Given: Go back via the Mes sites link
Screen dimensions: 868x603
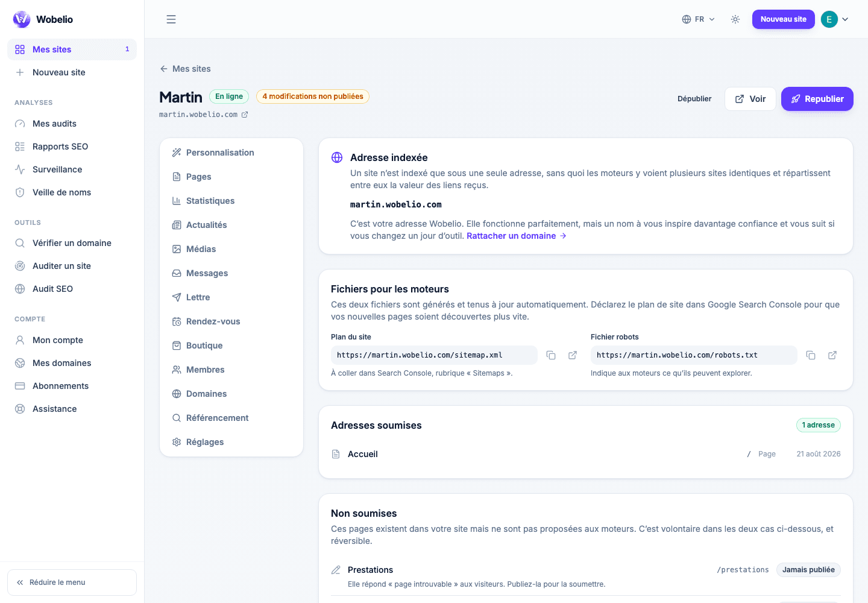Looking at the screenshot, I should (185, 69).
